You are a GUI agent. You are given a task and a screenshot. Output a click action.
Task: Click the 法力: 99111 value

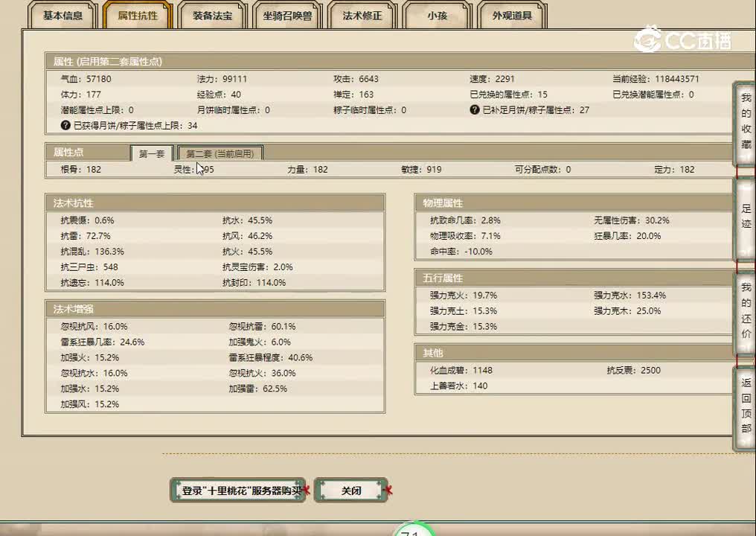pos(222,79)
